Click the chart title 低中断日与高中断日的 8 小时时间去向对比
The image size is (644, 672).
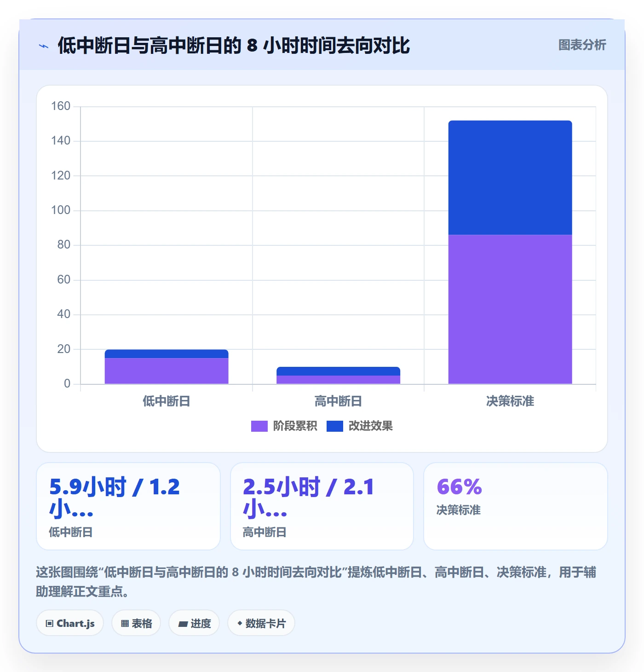[x=234, y=46]
